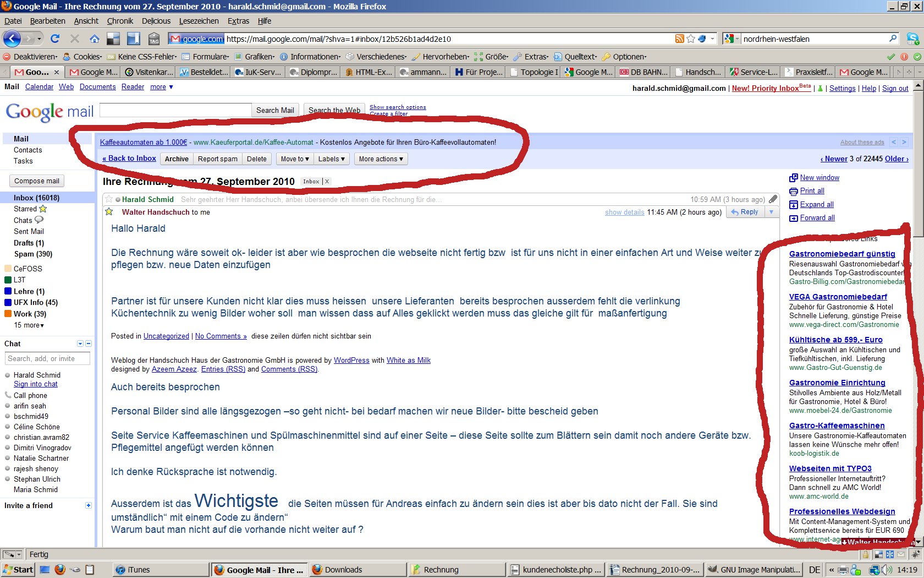Image resolution: width=924 pixels, height=578 pixels.
Task: Click the paperclip attachment icon on Harald's message
Action: [773, 199]
